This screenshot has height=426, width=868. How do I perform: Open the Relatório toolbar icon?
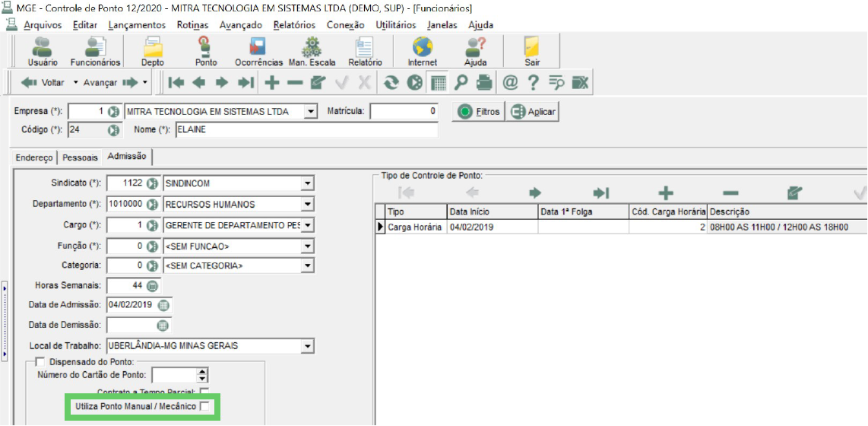coord(365,51)
